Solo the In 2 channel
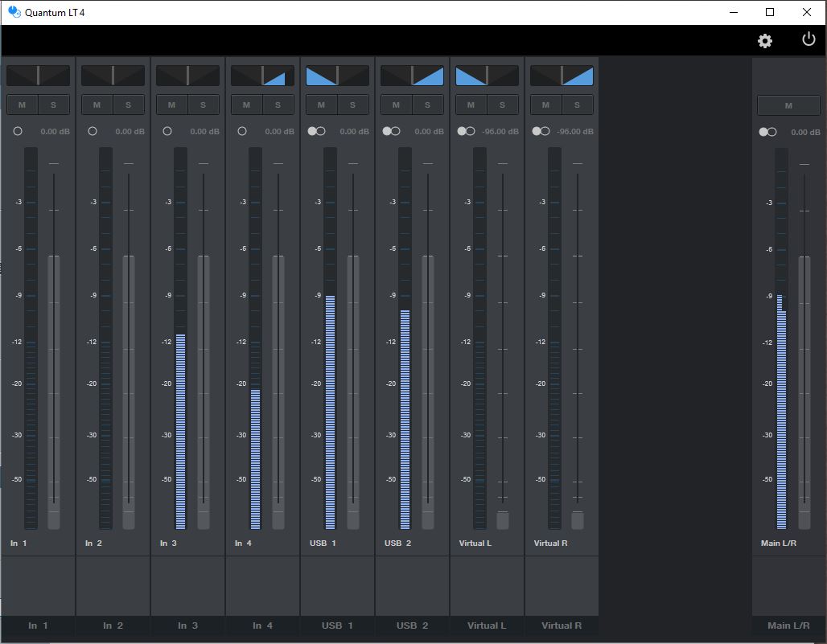The image size is (827, 644). [x=128, y=105]
